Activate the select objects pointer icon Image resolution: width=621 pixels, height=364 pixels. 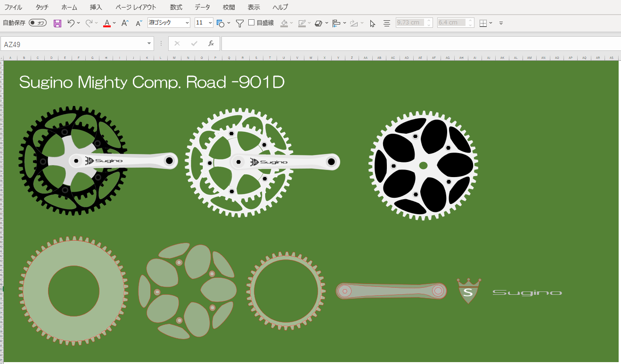pos(373,23)
